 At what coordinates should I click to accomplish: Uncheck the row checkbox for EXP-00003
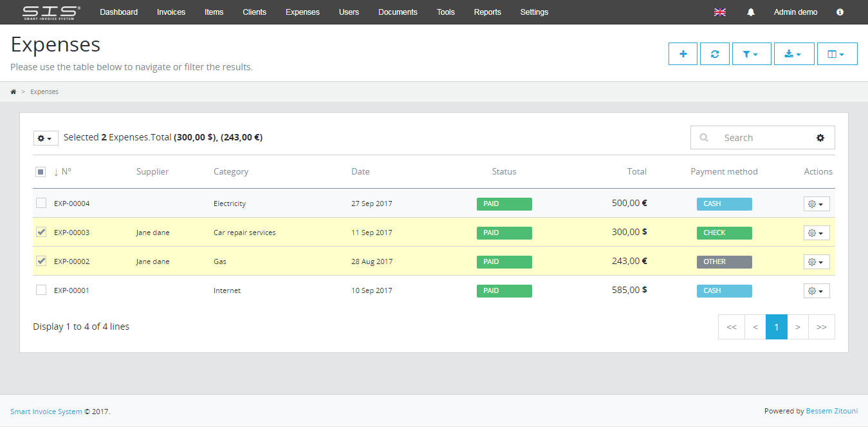click(x=41, y=232)
